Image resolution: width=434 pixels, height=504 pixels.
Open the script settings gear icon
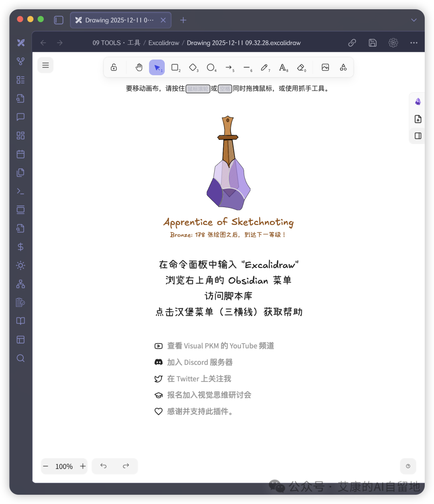(393, 43)
